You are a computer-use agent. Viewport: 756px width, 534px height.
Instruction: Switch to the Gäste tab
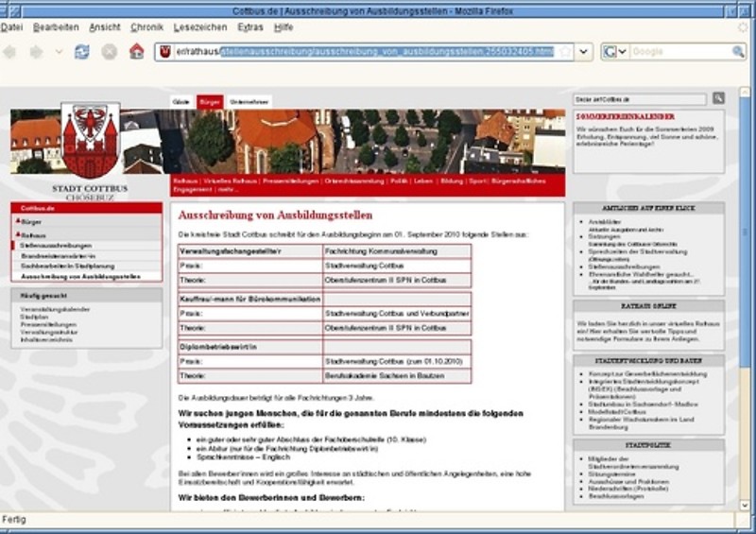181,102
